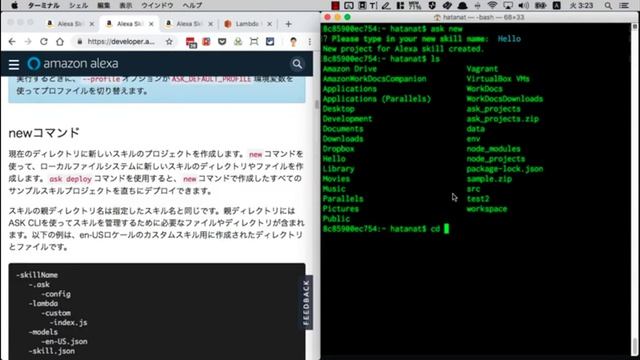Open the ヘルプ menu

click(192, 5)
